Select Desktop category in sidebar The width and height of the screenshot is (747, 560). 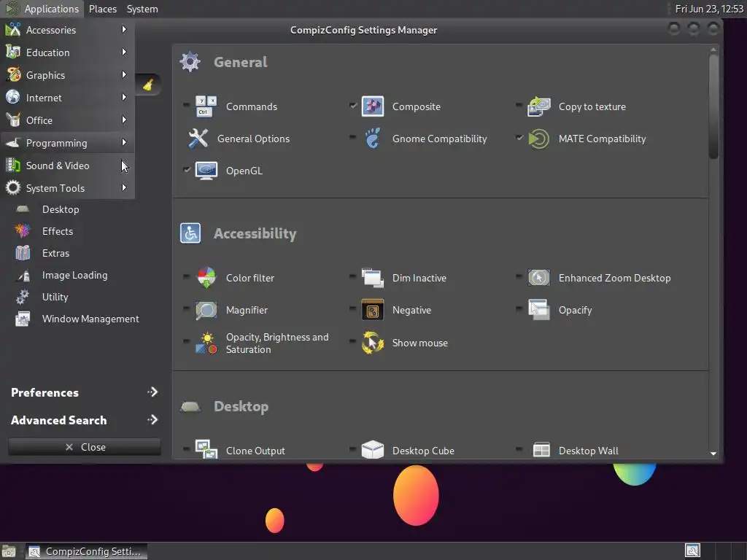click(x=61, y=209)
